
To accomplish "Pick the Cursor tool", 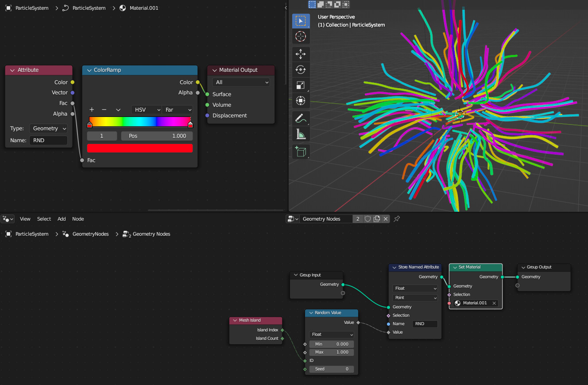I will (301, 37).
